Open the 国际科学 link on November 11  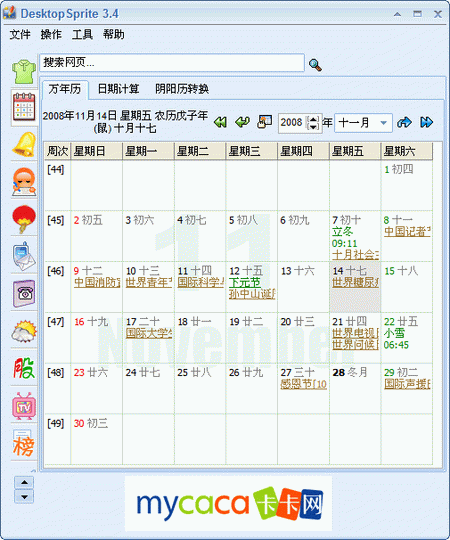point(201,282)
